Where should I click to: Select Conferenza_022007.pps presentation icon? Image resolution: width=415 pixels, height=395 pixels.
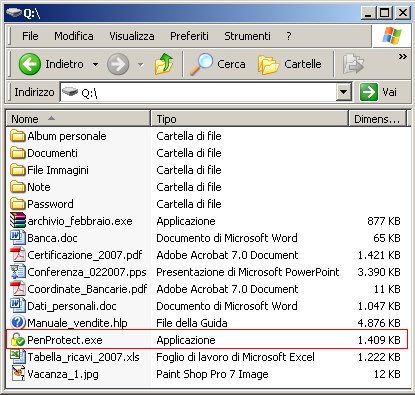click(18, 272)
